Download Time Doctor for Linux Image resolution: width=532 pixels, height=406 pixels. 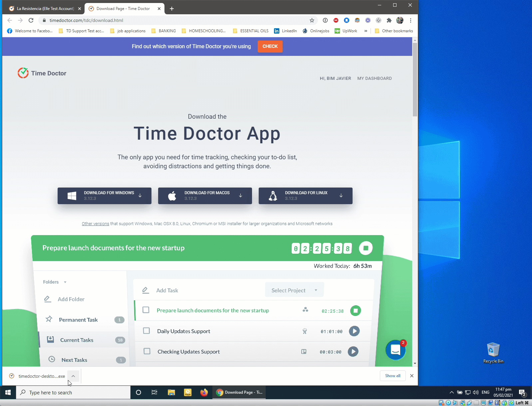pos(306,196)
